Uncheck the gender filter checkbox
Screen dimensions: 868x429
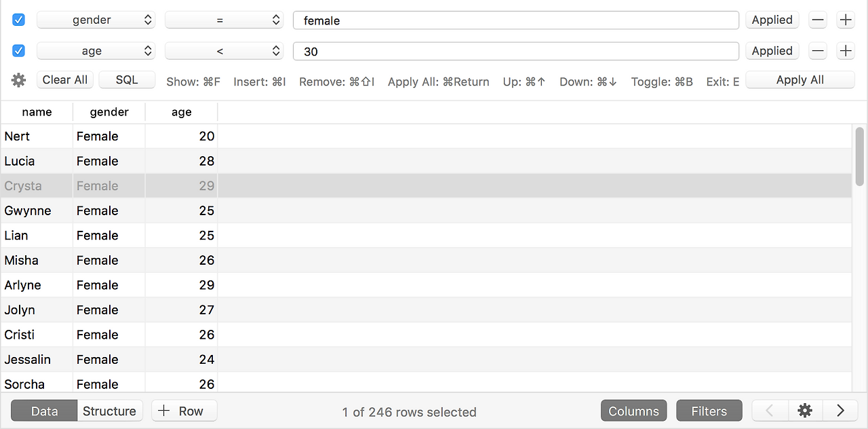point(19,20)
